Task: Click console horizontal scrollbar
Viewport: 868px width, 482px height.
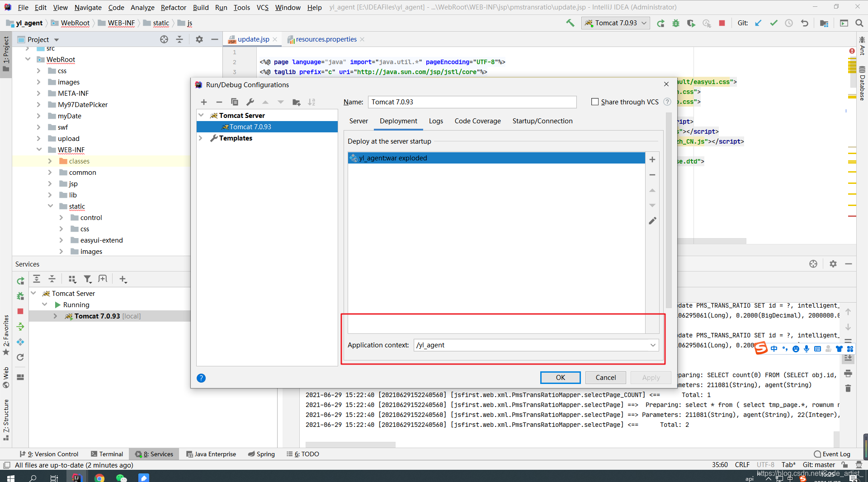Action: click(350, 445)
